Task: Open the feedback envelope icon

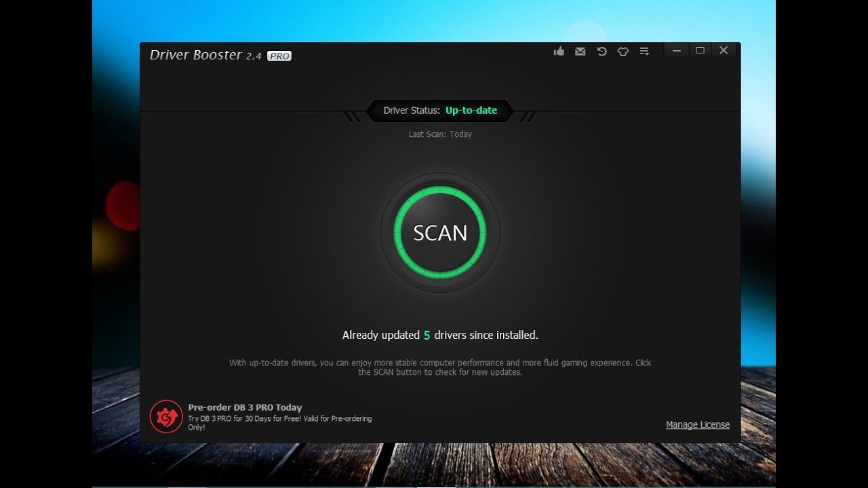Action: click(x=580, y=51)
